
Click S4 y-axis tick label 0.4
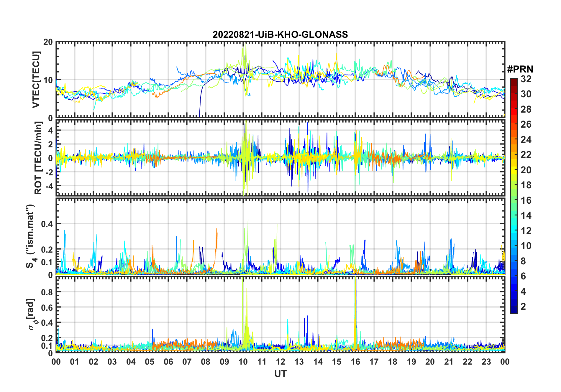tap(47, 224)
